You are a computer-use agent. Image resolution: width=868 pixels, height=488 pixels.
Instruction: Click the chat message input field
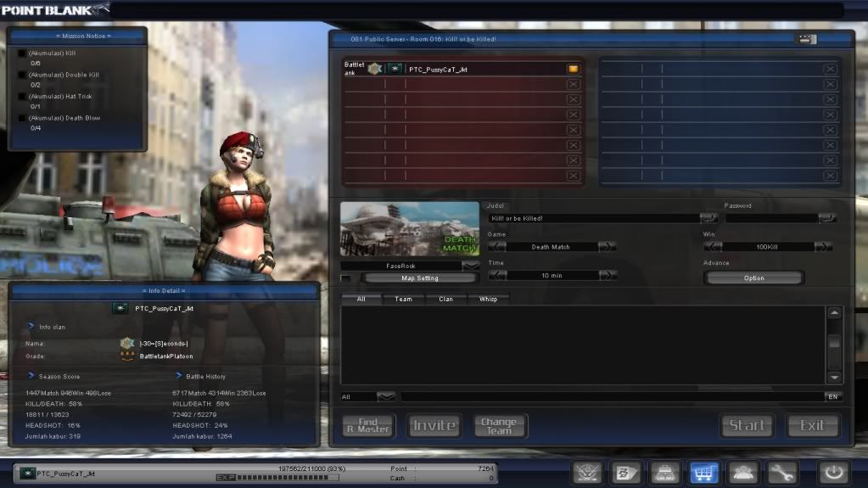pos(613,396)
